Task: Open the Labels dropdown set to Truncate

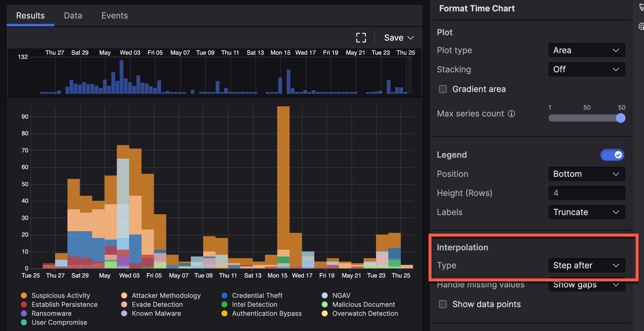Action: click(x=586, y=212)
